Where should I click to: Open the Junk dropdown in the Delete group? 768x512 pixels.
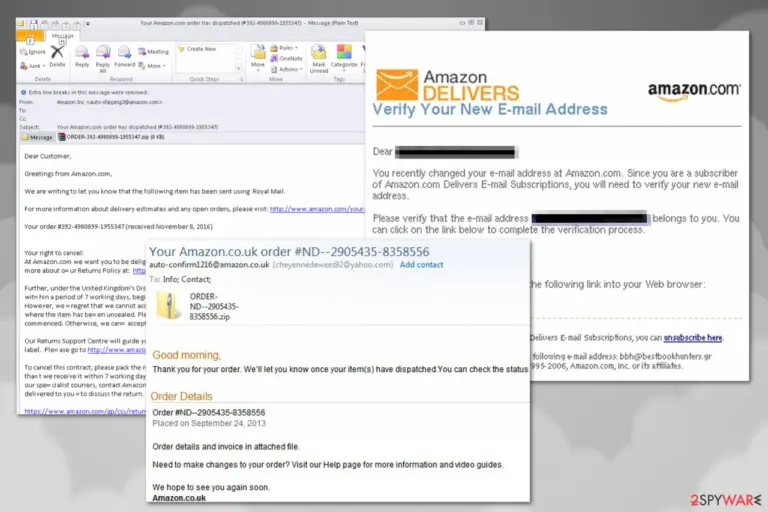(x=32, y=66)
